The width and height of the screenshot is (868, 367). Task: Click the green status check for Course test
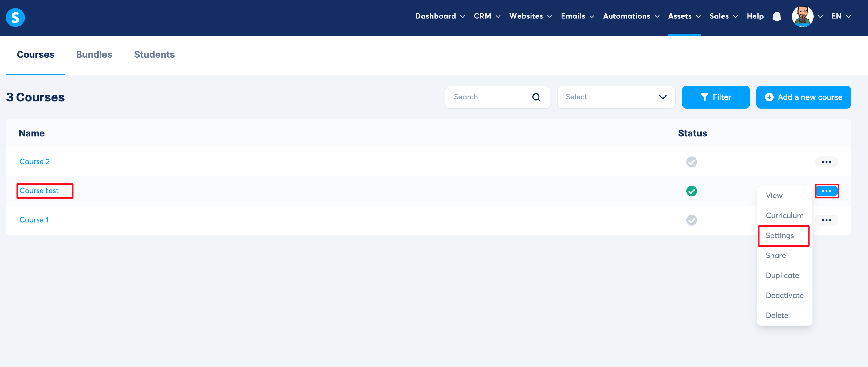(692, 191)
